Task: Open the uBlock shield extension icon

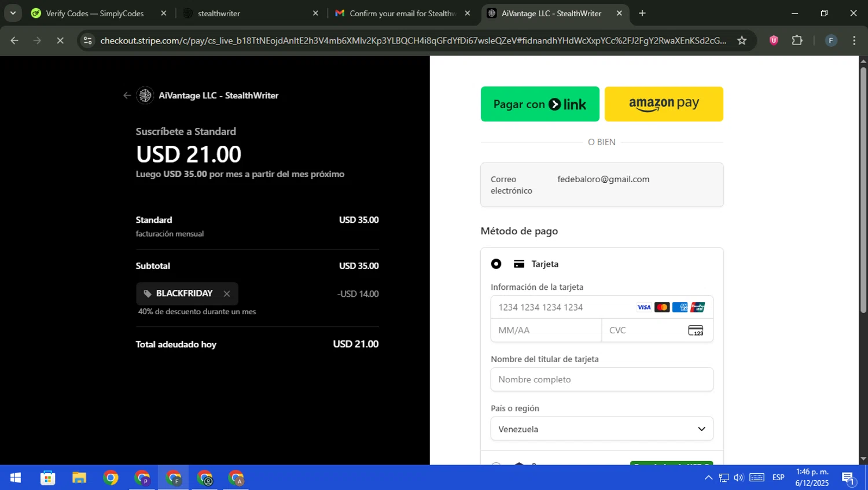Action: point(774,40)
